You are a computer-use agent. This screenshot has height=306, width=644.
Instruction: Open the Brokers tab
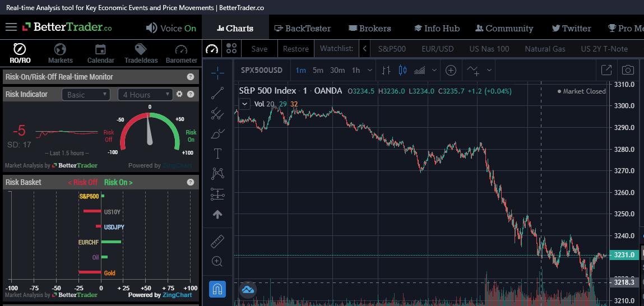370,29
